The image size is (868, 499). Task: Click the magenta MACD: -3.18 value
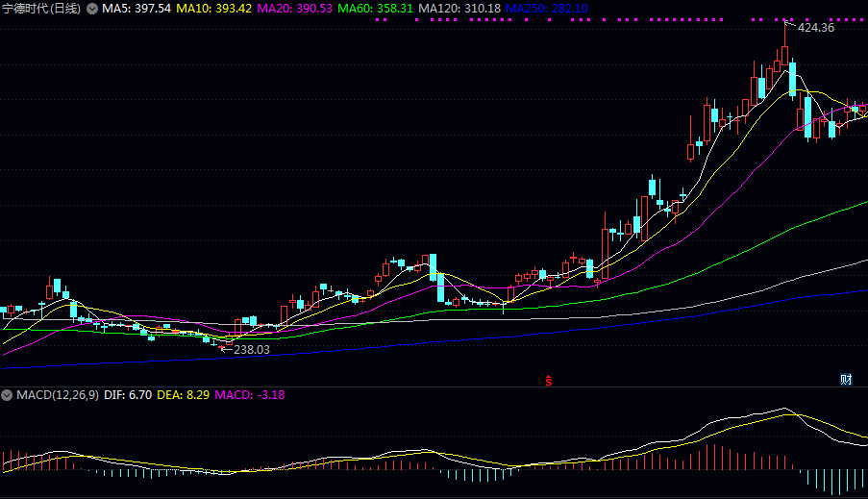(250, 395)
